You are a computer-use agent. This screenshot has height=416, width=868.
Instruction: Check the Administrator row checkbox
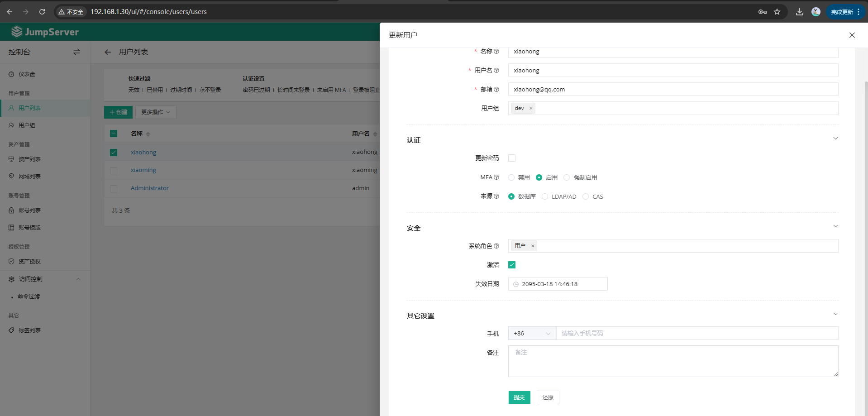tap(114, 189)
